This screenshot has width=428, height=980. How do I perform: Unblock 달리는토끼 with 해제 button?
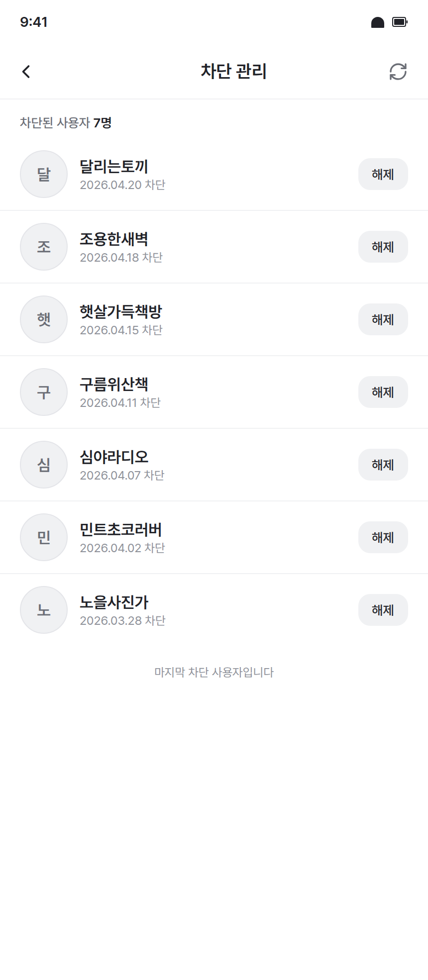coord(383,174)
